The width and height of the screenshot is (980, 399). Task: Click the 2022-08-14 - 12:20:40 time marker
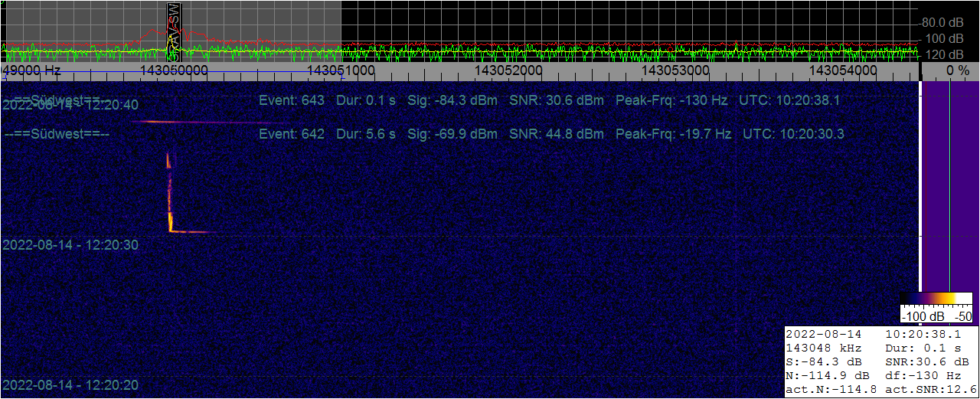pyautogui.click(x=70, y=106)
